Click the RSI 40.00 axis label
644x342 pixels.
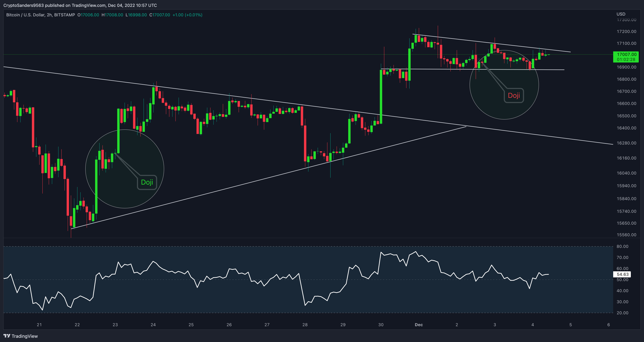(622, 291)
